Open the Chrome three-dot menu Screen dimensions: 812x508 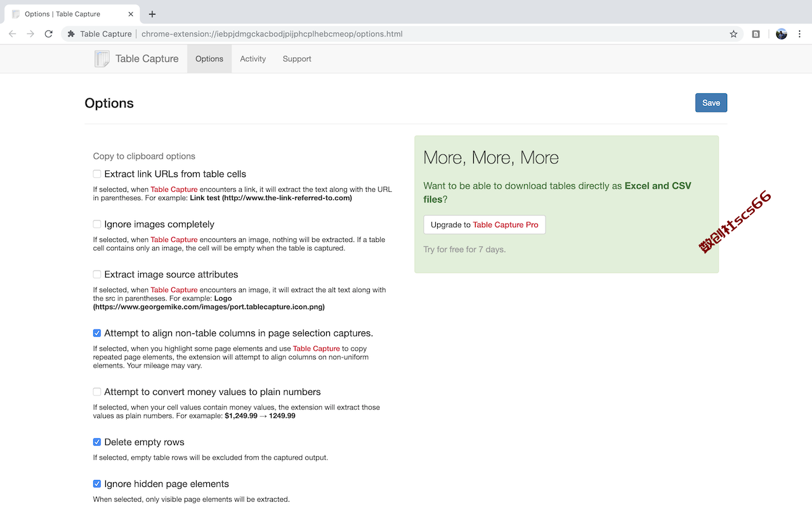click(x=799, y=34)
